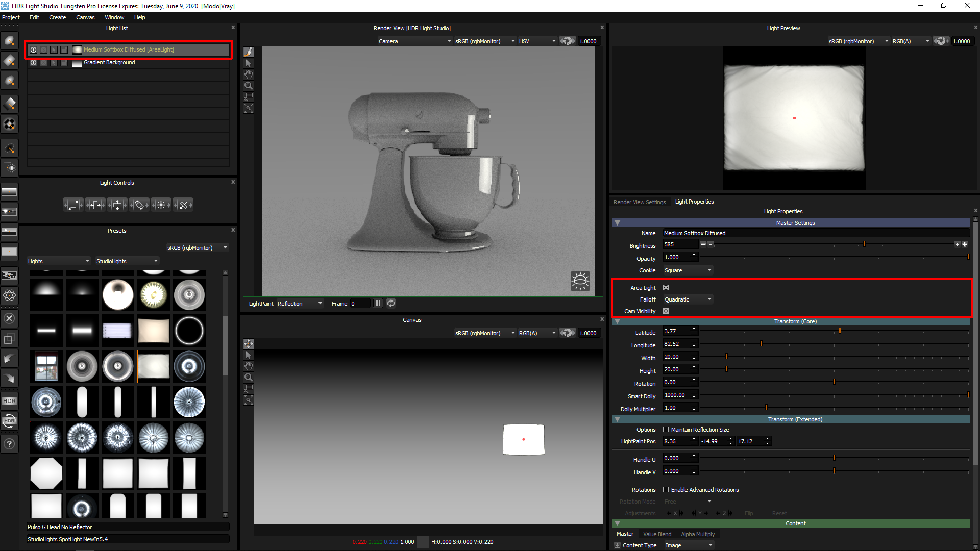The width and height of the screenshot is (980, 551).
Task: Click the refresh icon beside pause button
Action: [391, 304]
